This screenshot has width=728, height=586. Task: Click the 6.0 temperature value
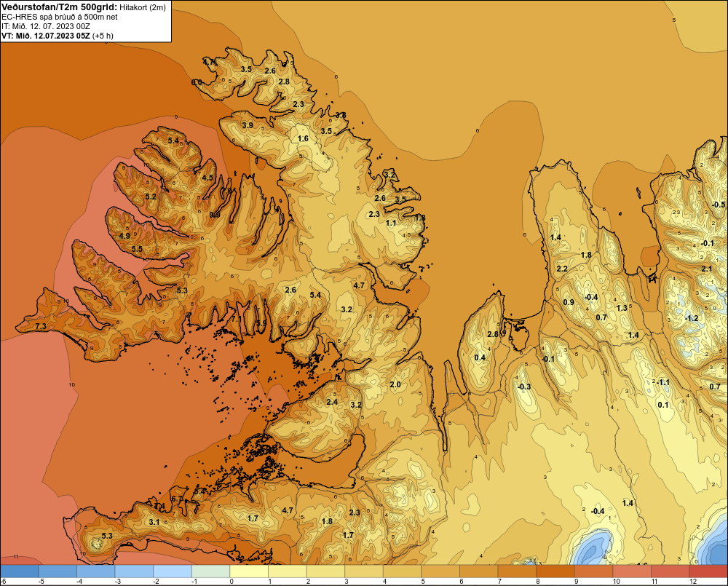pyautogui.click(x=197, y=83)
